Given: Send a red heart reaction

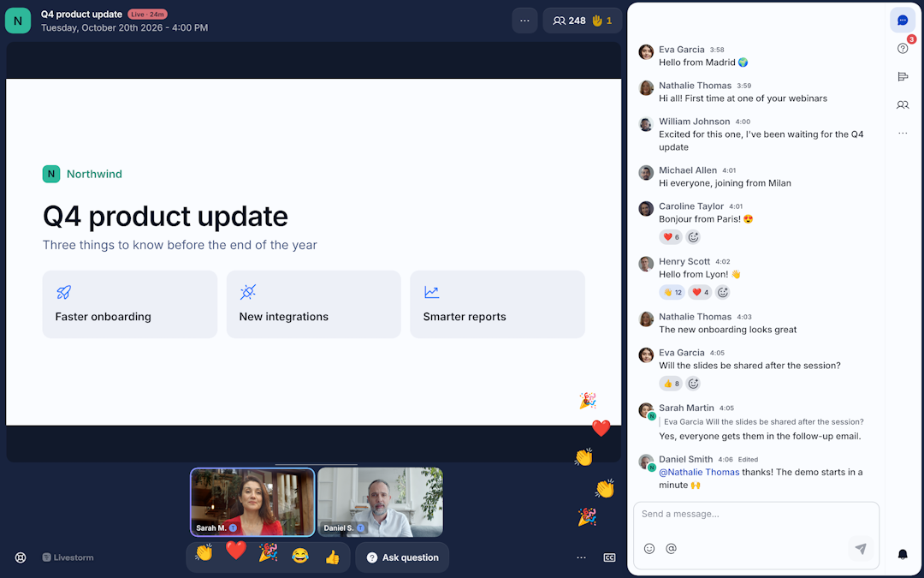Looking at the screenshot, I should (x=236, y=551).
